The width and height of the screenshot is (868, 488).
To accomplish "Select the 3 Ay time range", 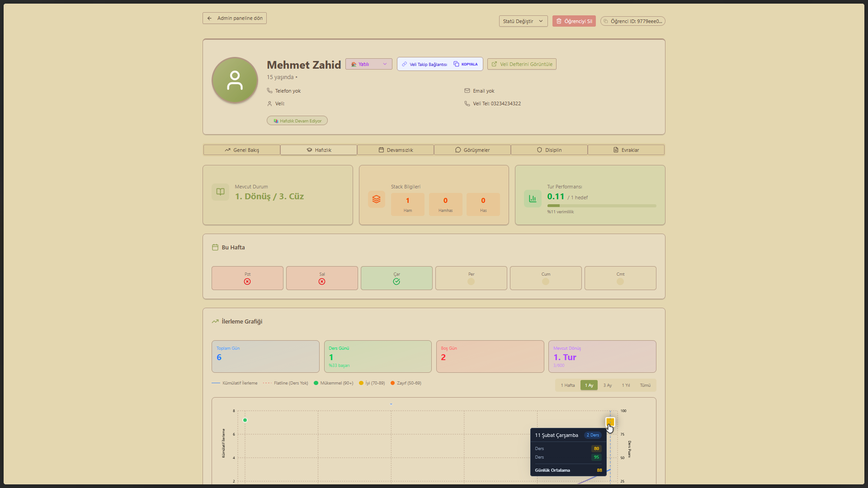I will [607, 385].
